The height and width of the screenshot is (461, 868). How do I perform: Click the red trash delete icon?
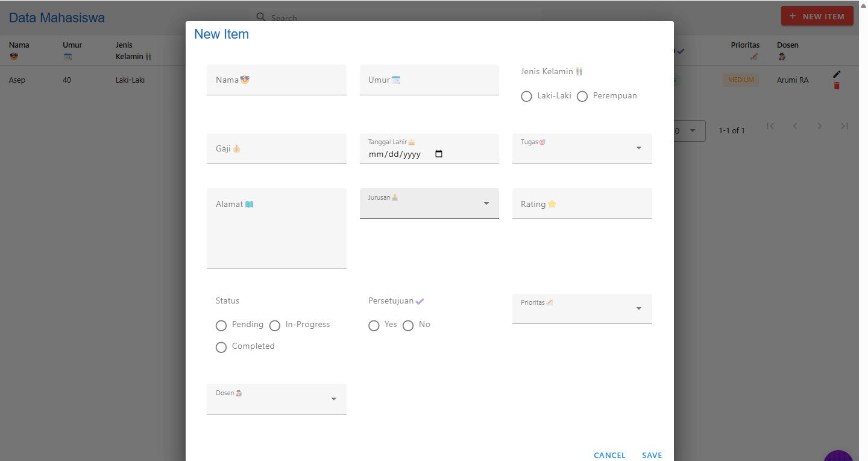pyautogui.click(x=836, y=86)
